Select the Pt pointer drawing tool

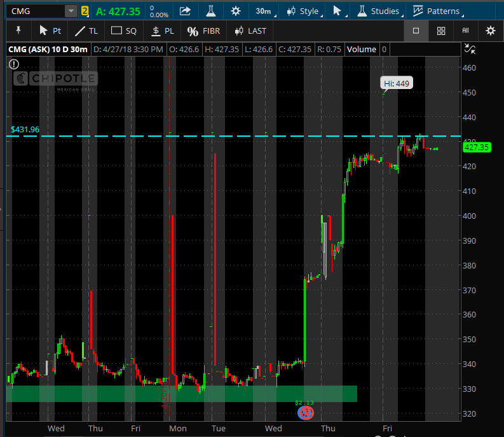[x=50, y=31]
